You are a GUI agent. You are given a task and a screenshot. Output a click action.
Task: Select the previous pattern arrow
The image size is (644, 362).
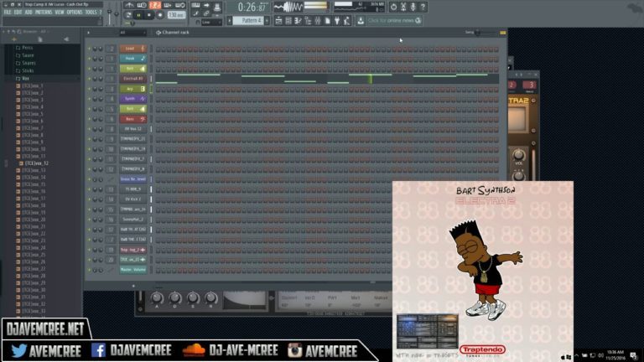[x=230, y=20]
